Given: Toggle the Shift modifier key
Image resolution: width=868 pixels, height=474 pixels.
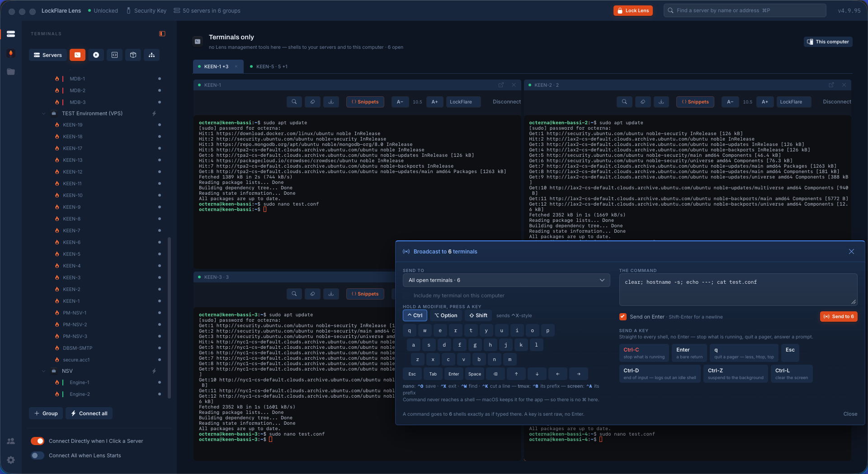Looking at the screenshot, I should coord(478,316).
